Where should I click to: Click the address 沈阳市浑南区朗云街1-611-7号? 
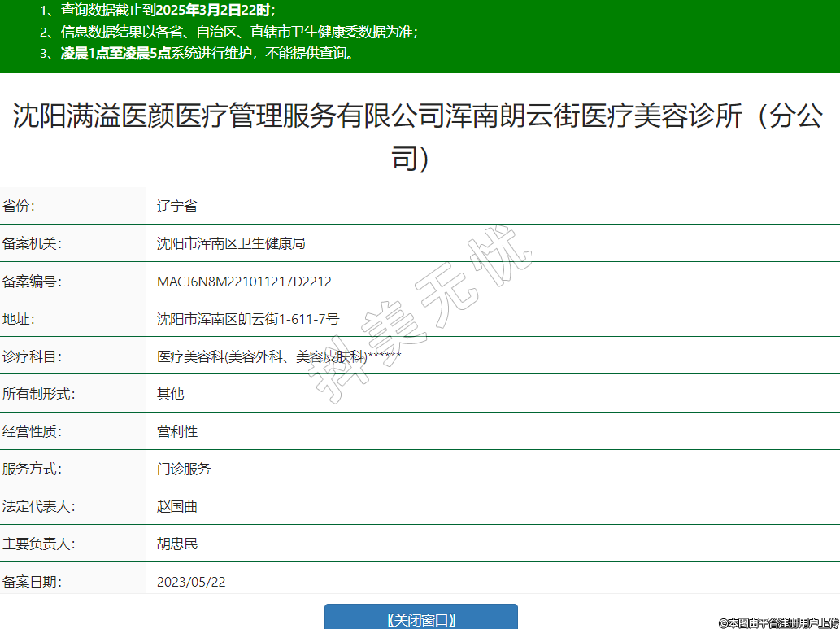tap(248, 320)
